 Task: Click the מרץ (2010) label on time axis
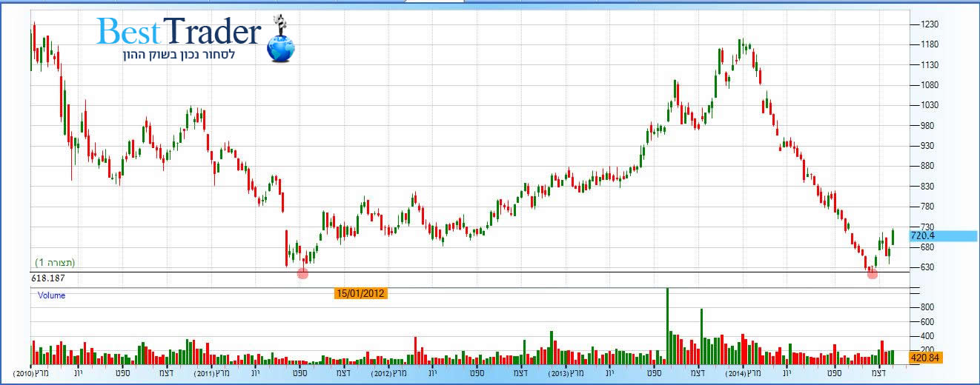point(30,374)
